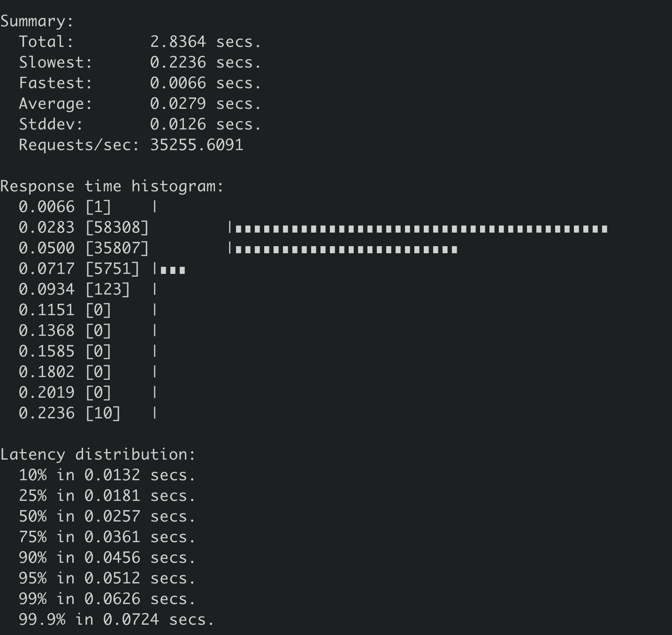Click the Response time histogram heading
The width and height of the screenshot is (672, 635).
[x=112, y=186]
